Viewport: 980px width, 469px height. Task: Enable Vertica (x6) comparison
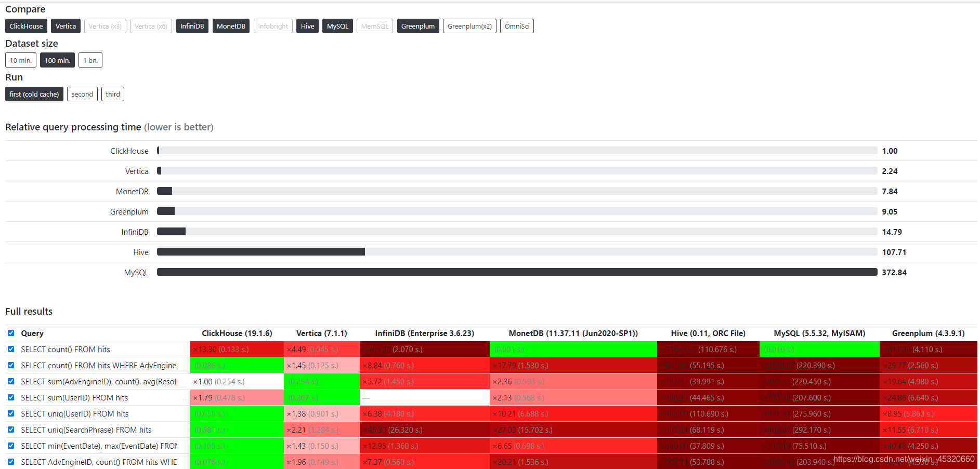(x=151, y=26)
